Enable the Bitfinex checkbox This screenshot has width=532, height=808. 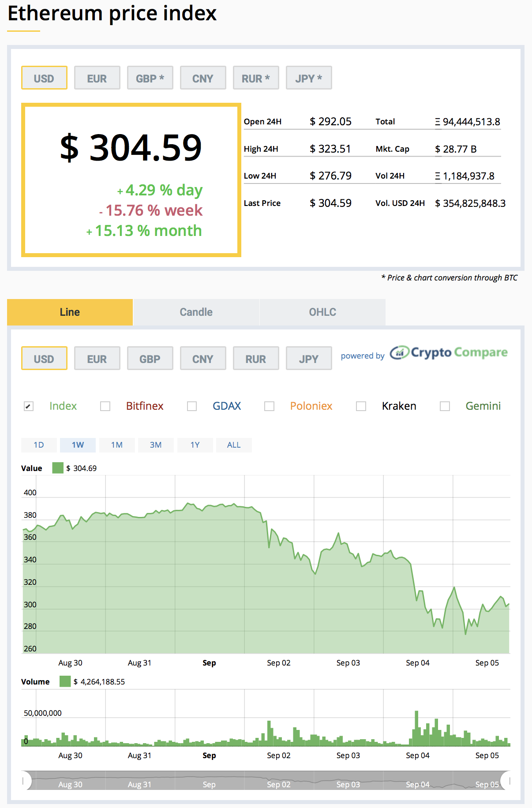coord(105,406)
